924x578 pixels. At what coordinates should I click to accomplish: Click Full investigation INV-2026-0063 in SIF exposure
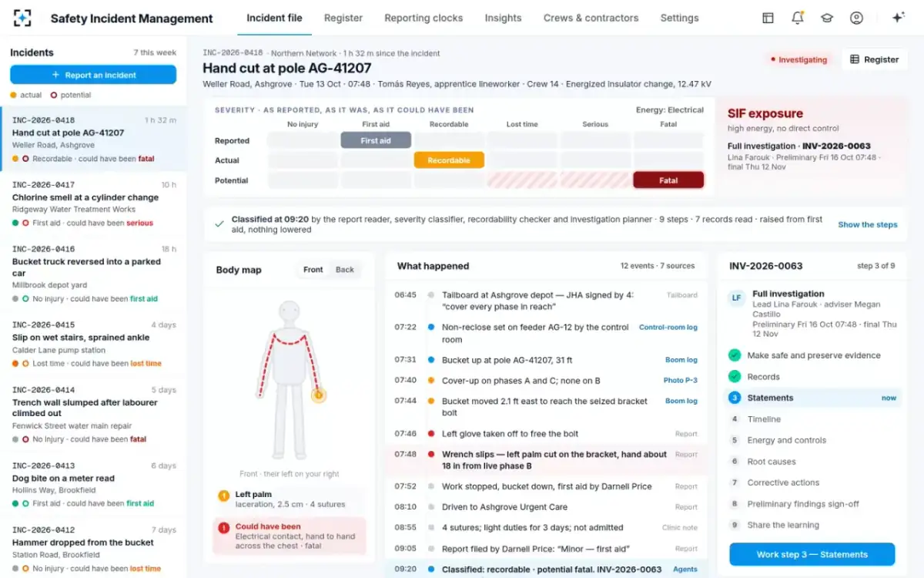pyautogui.click(x=799, y=146)
